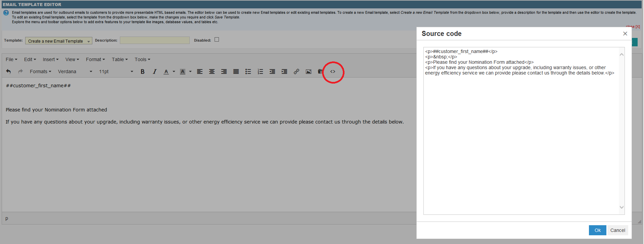Apply bullet list formatting
The width and height of the screenshot is (644, 244).
[x=248, y=71]
